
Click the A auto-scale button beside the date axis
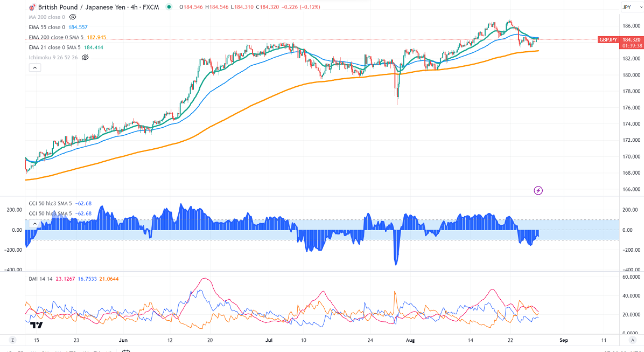coord(632,340)
